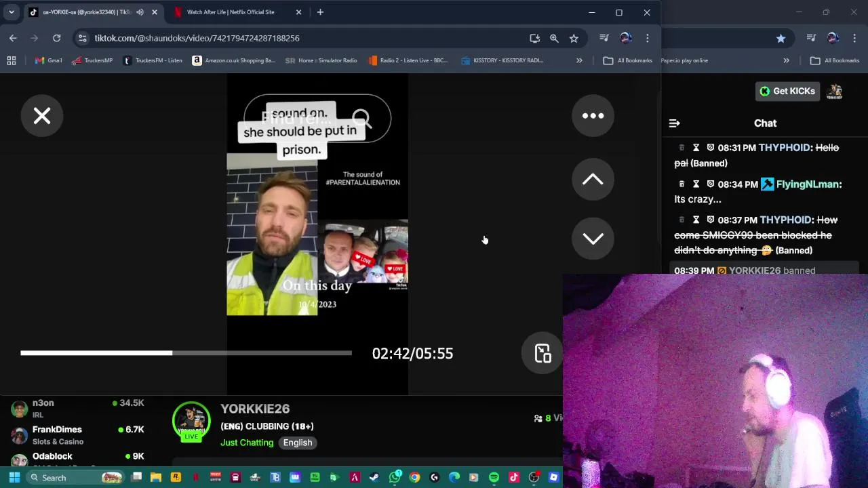
Task: Open the Apps grid in the bookmarks bar
Action: (x=12, y=60)
